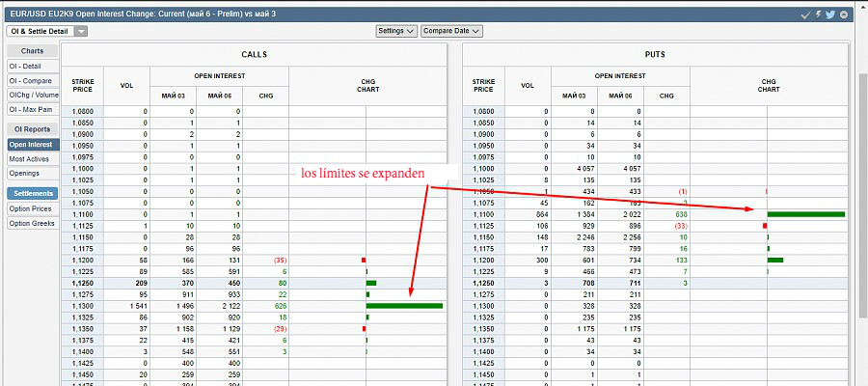The image size is (868, 386).
Task: Click the green change bar for puts 1,1100
Action: (806, 214)
